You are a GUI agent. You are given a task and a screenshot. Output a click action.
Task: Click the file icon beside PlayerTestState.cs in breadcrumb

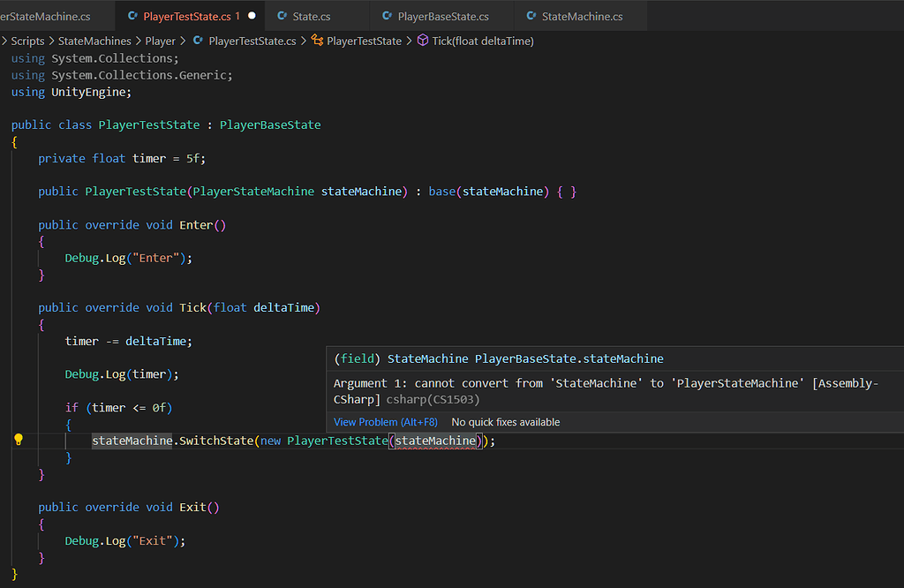click(199, 40)
